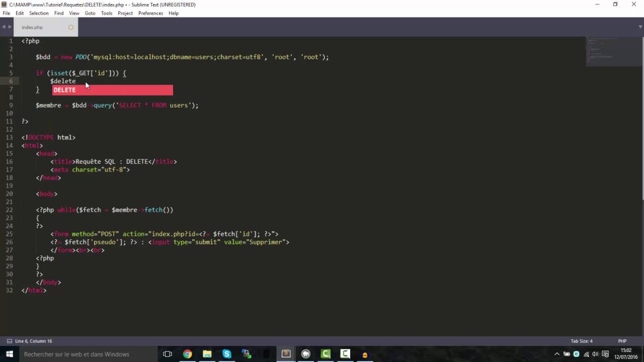Open the Help menu
Screen dimensions: 644x362
[174, 13]
